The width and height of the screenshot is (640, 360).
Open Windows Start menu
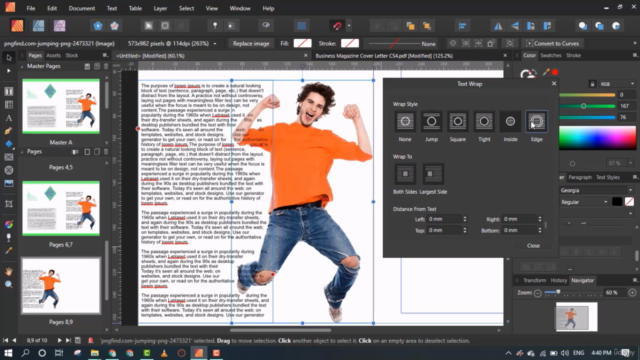click(8, 353)
